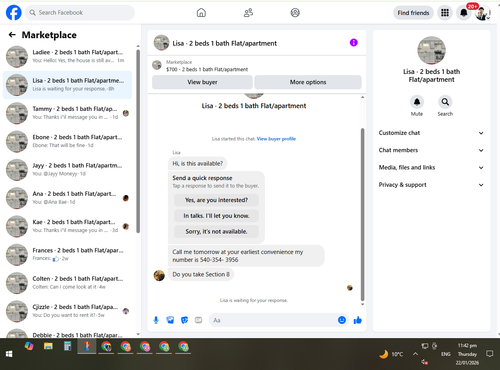Screen dimensions: 500x370
Task: Open the notifications bell
Action: point(464,13)
